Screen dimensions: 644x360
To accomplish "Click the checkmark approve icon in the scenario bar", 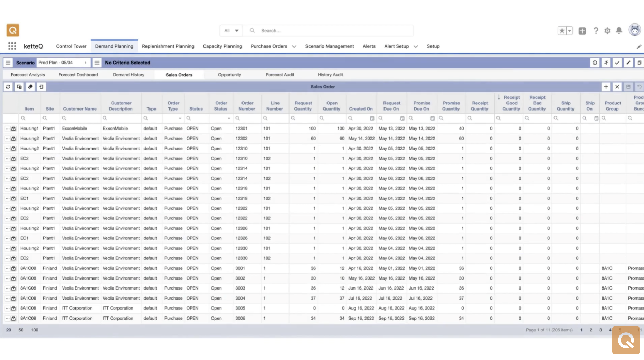I will [617, 63].
